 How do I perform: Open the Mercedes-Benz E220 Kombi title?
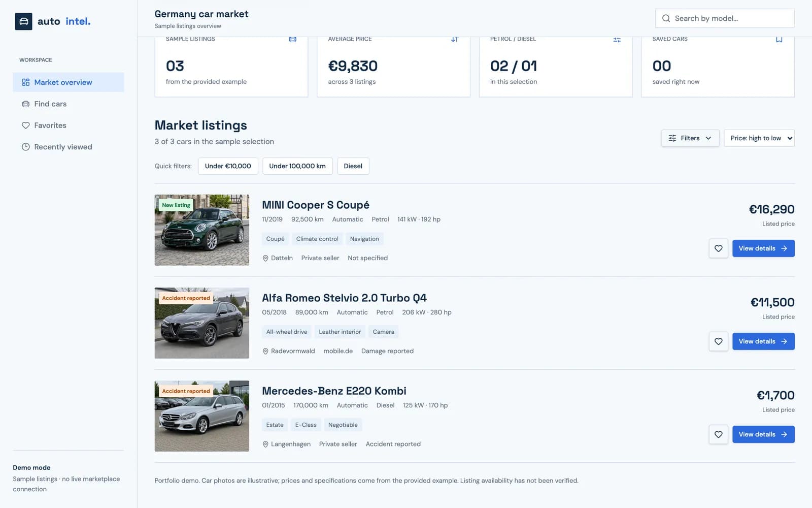[334, 391]
